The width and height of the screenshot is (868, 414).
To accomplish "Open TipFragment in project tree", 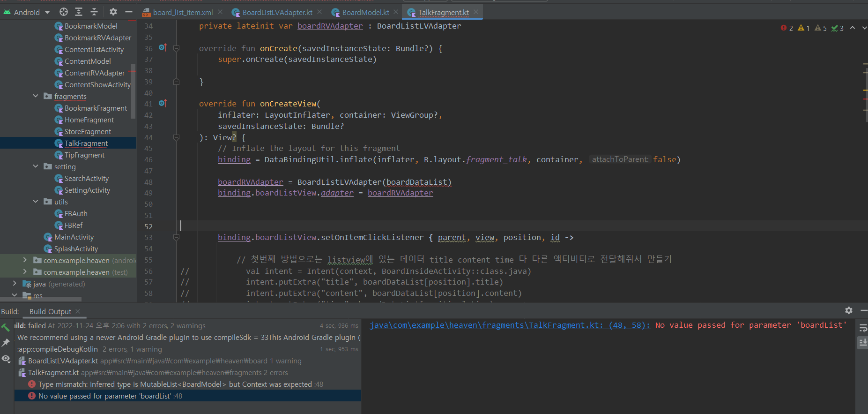I will pos(84,155).
